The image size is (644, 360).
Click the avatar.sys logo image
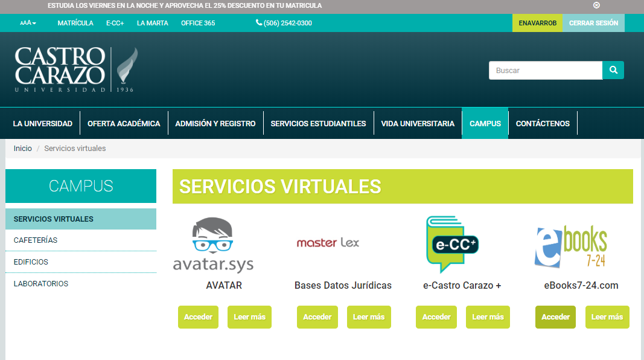[x=213, y=245]
